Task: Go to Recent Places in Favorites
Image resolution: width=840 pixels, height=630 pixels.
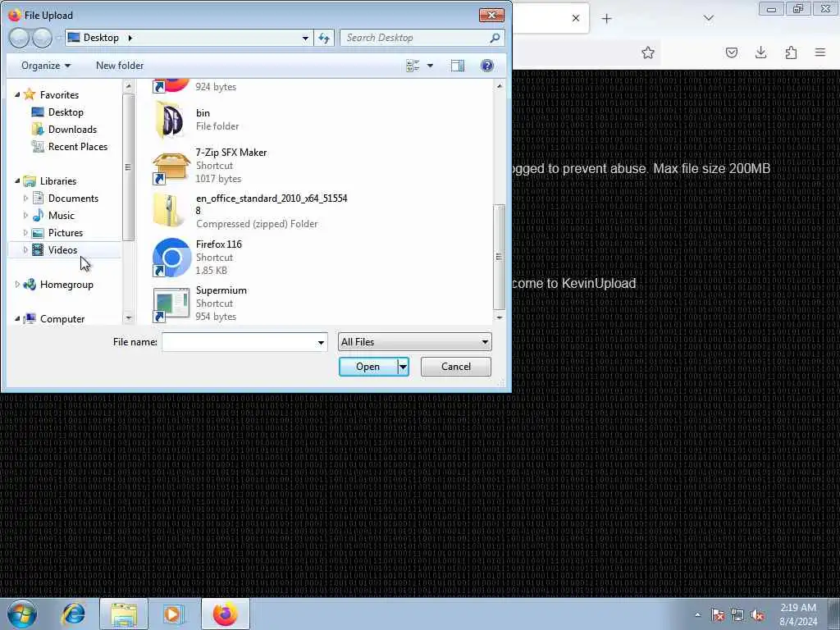Action: coord(78,146)
